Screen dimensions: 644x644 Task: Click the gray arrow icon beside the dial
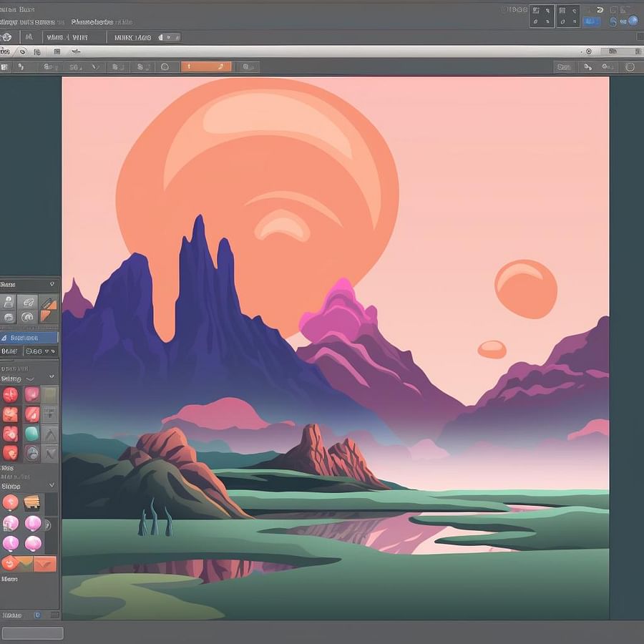(x=50, y=454)
